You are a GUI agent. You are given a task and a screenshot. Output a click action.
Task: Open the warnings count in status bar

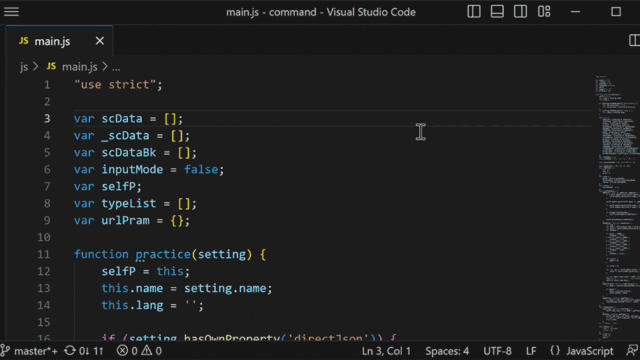tap(152, 351)
